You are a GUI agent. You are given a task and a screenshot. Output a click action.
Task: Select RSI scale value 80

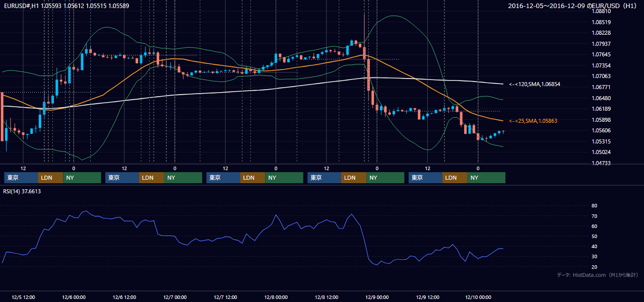(x=594, y=206)
